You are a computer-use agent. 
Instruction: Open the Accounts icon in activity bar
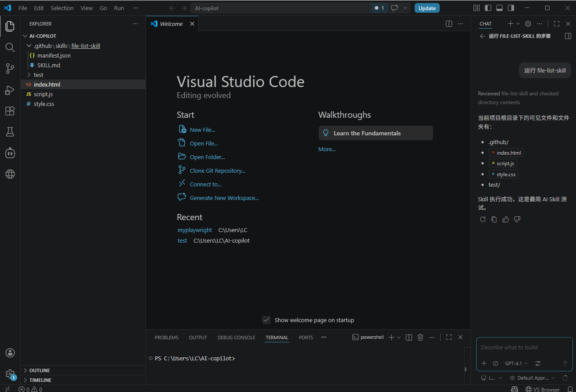click(x=10, y=353)
